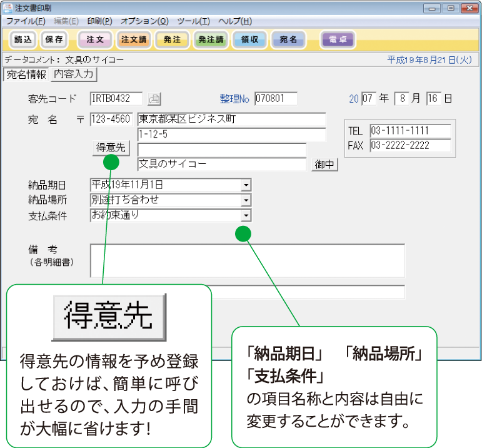This screenshot has height=448, width=482.
Task: Select the 発注請 document type button
Action: coord(211,39)
